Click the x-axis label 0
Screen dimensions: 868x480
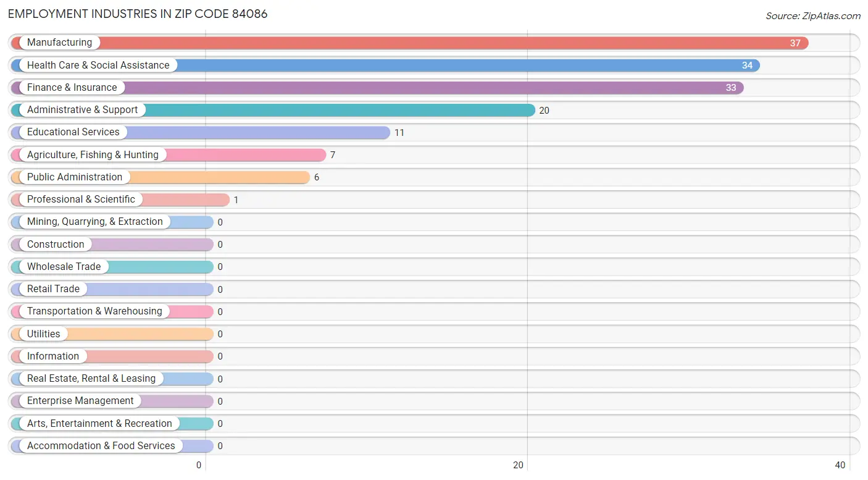point(199,465)
